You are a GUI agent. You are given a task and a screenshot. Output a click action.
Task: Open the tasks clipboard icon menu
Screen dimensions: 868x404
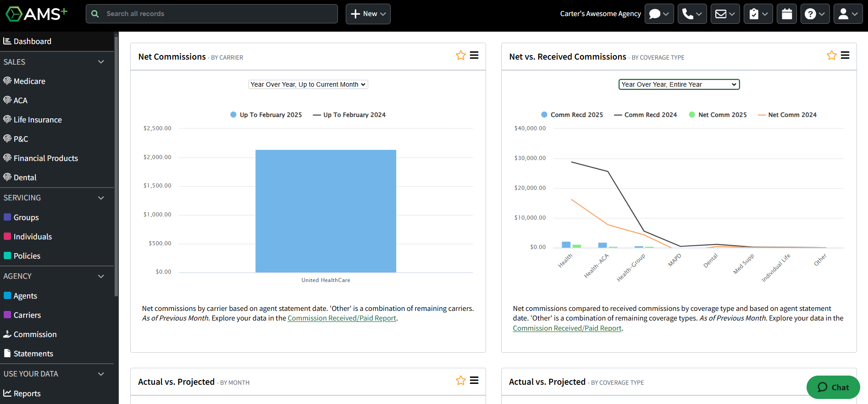(758, 14)
